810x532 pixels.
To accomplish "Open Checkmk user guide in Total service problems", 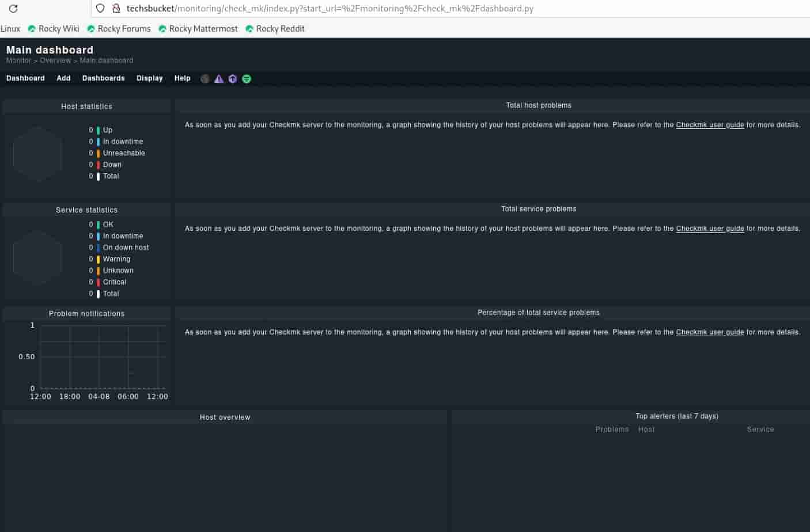I will pyautogui.click(x=710, y=229).
